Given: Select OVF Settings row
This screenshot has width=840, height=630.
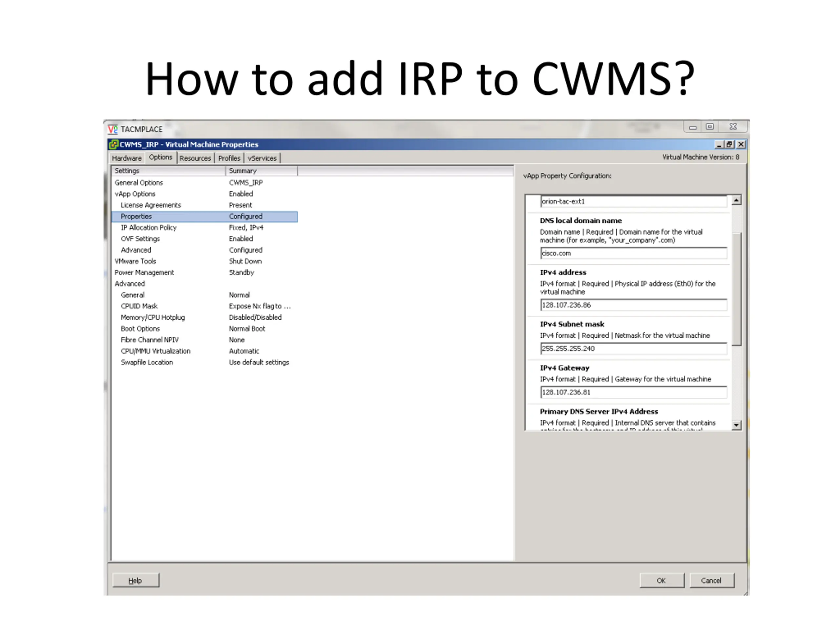Looking at the screenshot, I should [140, 239].
